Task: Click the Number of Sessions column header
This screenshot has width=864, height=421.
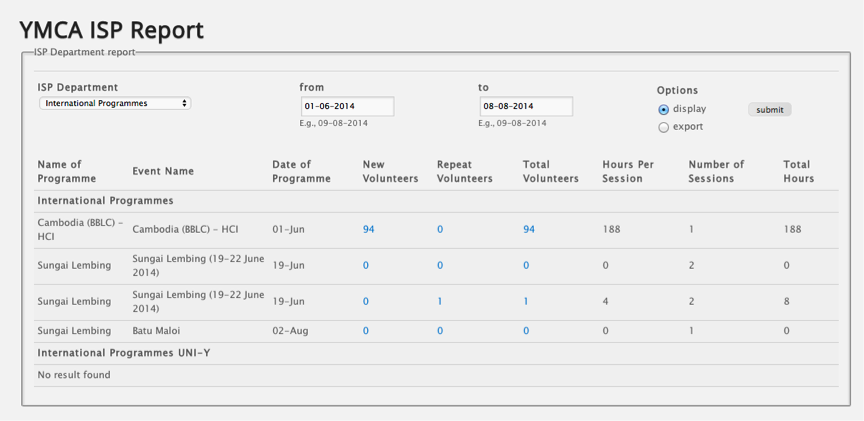Action: (716, 171)
